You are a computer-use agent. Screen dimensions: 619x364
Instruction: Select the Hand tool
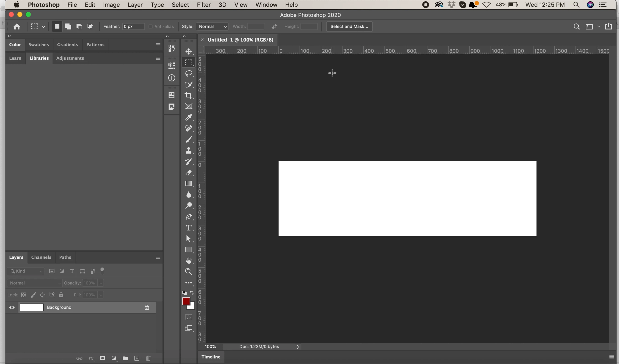point(188,260)
